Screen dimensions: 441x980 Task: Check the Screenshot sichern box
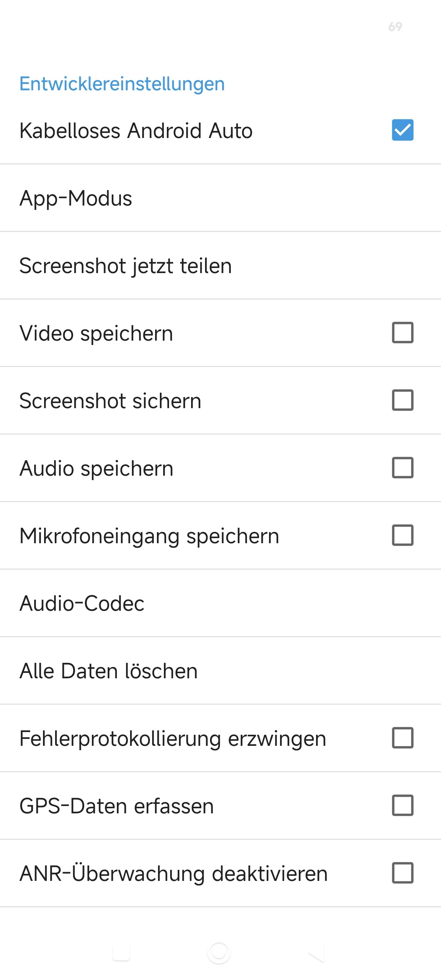pyautogui.click(x=402, y=400)
